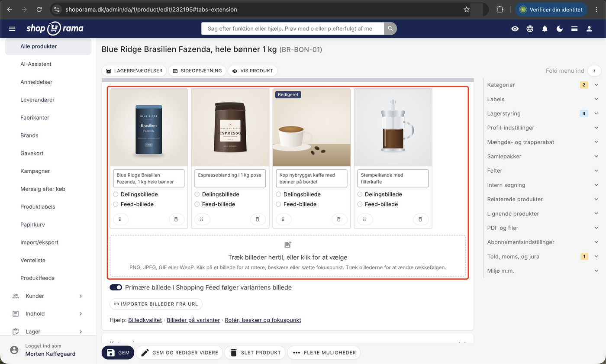
Task: Click the Shoporama logo
Action: click(55, 29)
